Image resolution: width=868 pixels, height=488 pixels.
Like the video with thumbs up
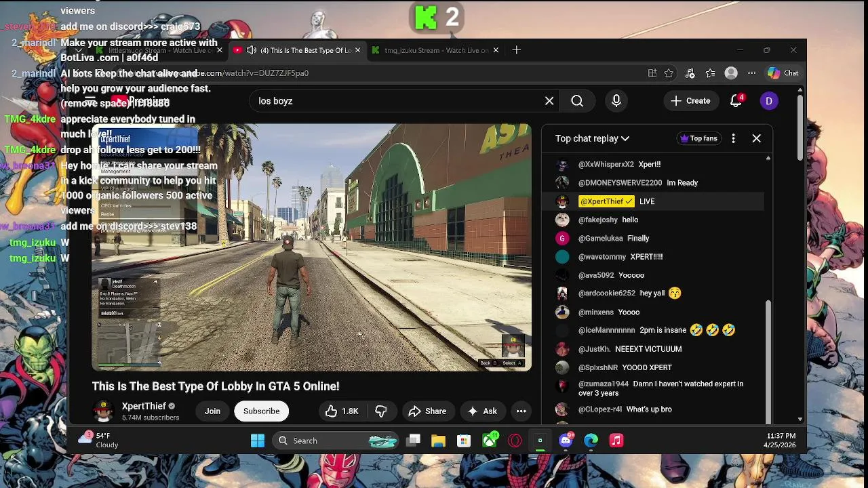click(342, 411)
